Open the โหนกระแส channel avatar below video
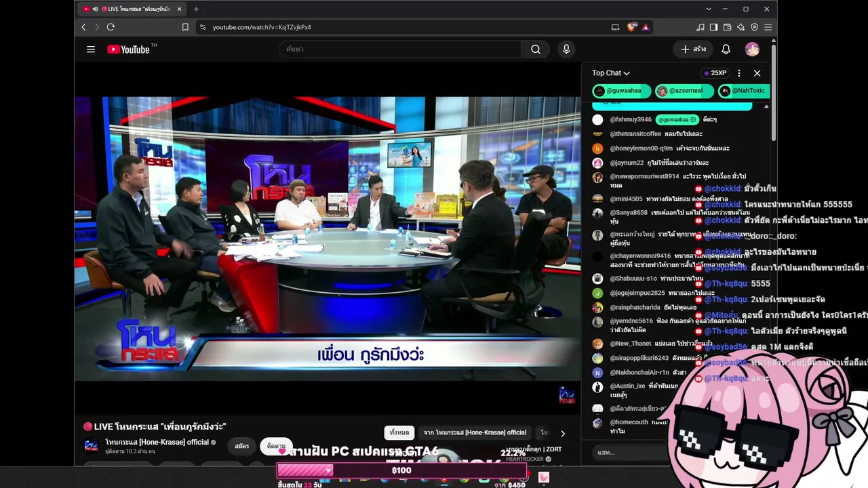Image resolution: width=868 pixels, height=488 pixels. [91, 446]
